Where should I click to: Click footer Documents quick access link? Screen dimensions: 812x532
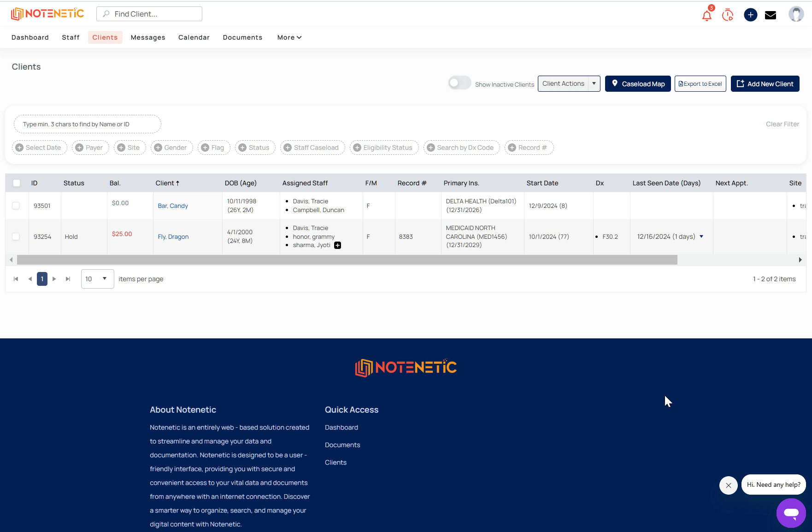click(x=342, y=445)
